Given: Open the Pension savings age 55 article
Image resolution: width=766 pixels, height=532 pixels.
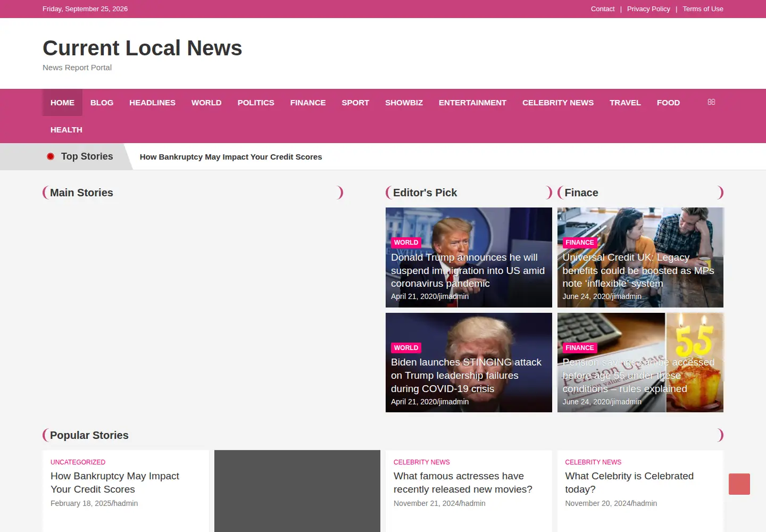Looking at the screenshot, I should coord(638,376).
